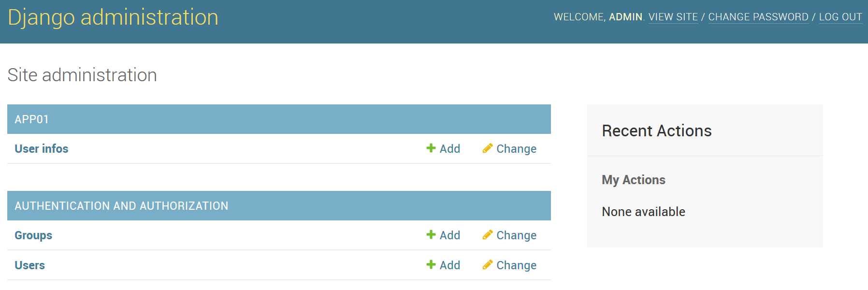The height and width of the screenshot is (290, 868).
Task: Click the green plus icon for User infos
Action: click(x=431, y=148)
